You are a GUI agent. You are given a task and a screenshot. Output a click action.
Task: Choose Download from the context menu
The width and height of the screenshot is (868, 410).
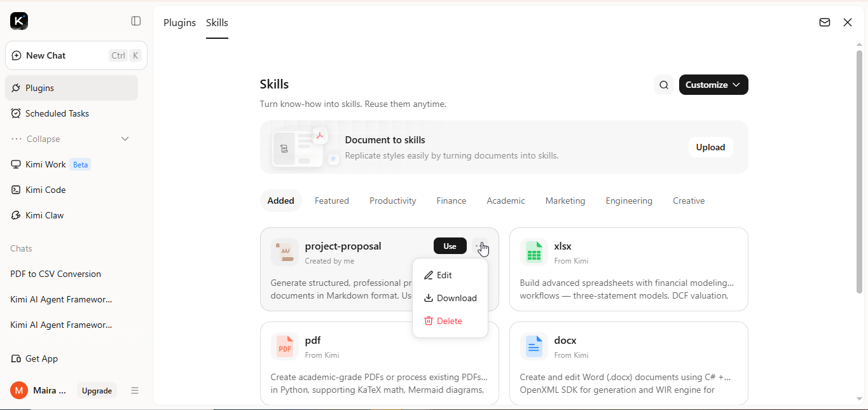(450, 298)
